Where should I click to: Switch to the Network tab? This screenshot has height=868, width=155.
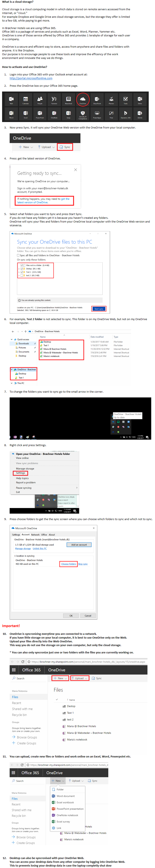click(35, 535)
